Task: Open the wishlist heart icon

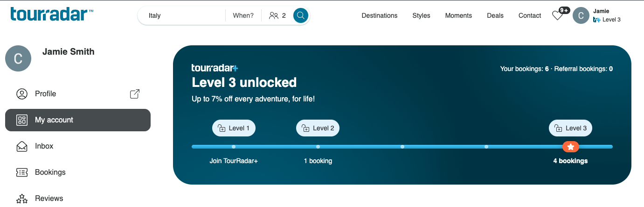Action: click(x=557, y=15)
